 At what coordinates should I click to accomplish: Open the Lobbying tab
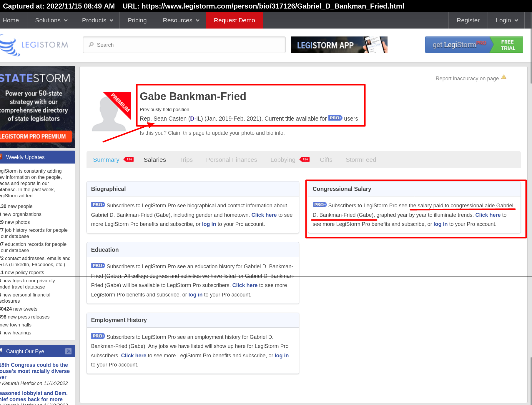tap(283, 160)
